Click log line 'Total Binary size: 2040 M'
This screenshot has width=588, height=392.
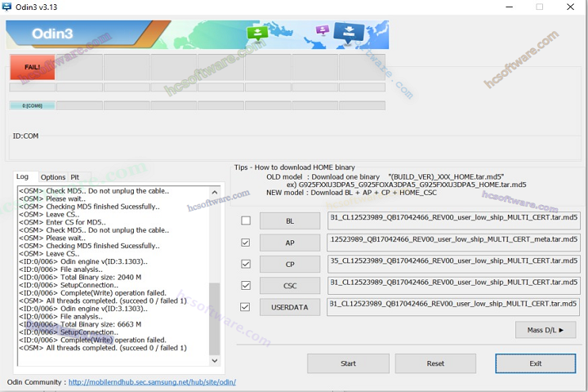tap(80, 277)
